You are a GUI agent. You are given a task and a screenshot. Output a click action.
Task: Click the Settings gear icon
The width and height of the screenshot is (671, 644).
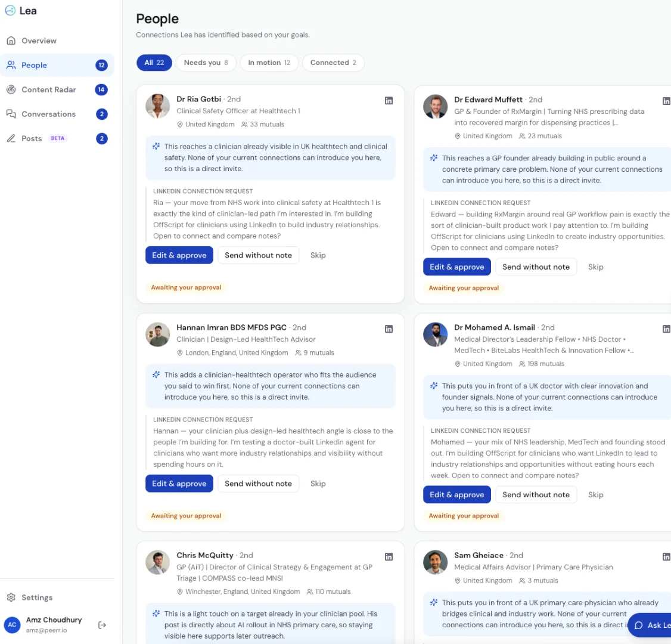[x=11, y=597]
